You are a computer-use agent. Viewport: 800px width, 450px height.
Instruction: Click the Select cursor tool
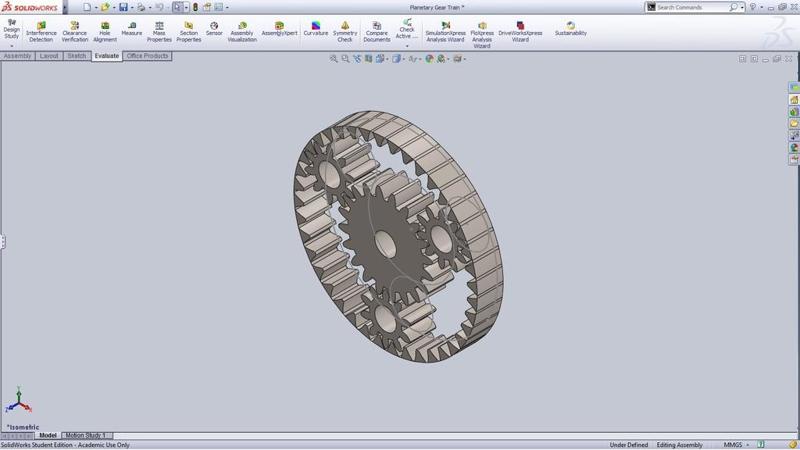coord(177,7)
